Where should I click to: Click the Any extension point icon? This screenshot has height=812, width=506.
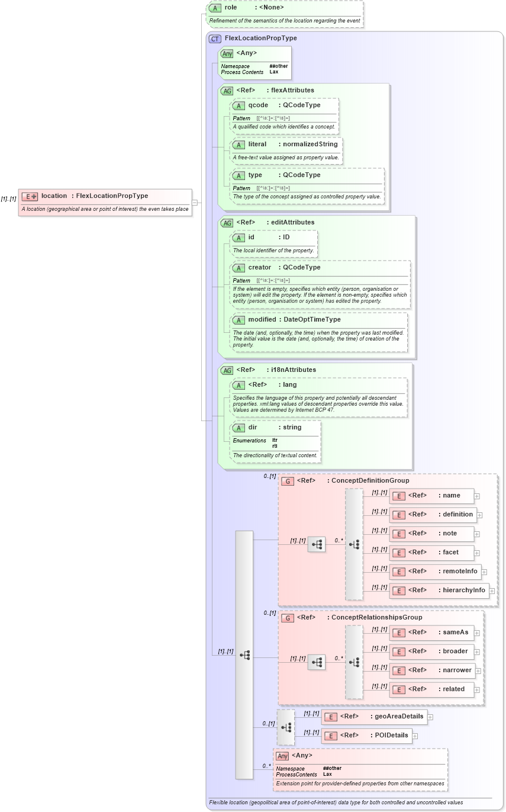tap(282, 756)
